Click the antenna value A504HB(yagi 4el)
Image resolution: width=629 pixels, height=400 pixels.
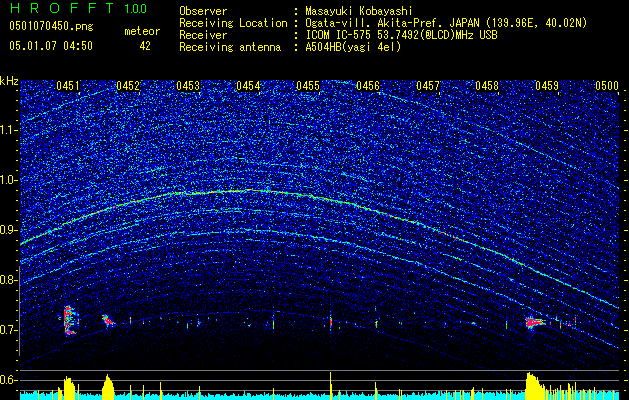353,47
